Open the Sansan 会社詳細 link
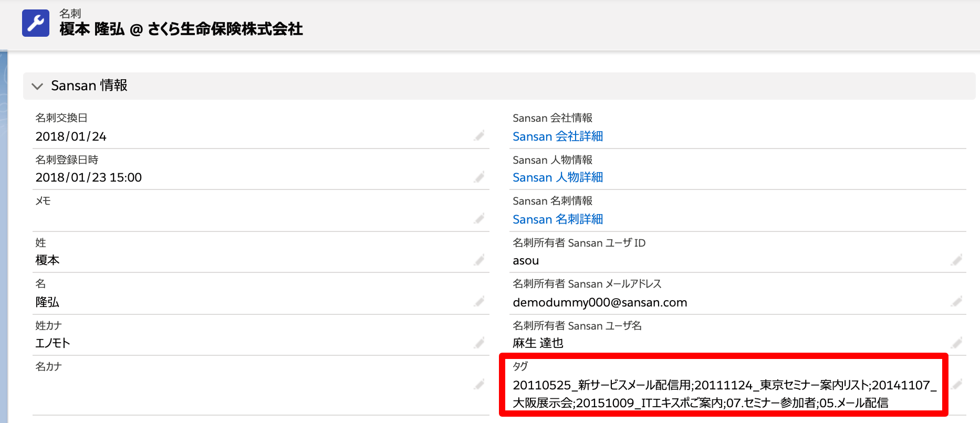 point(558,136)
